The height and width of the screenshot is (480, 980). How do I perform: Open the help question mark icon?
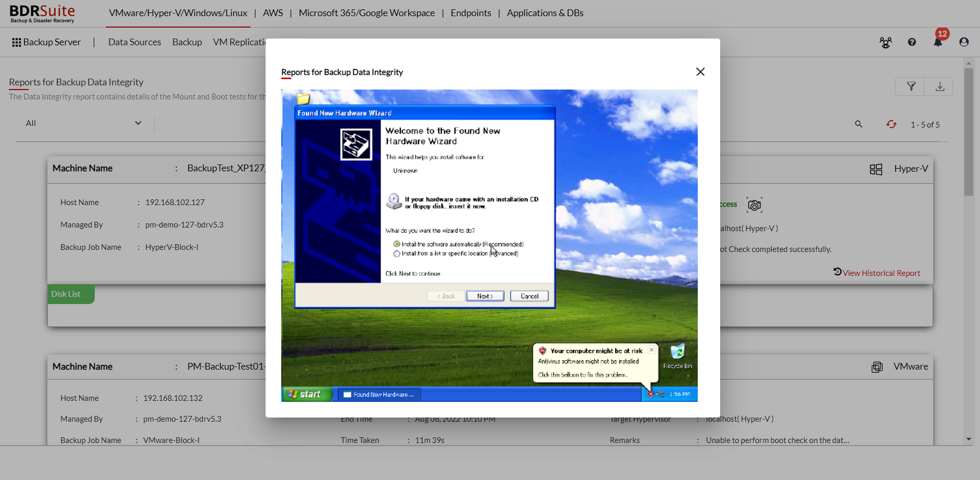(912, 42)
